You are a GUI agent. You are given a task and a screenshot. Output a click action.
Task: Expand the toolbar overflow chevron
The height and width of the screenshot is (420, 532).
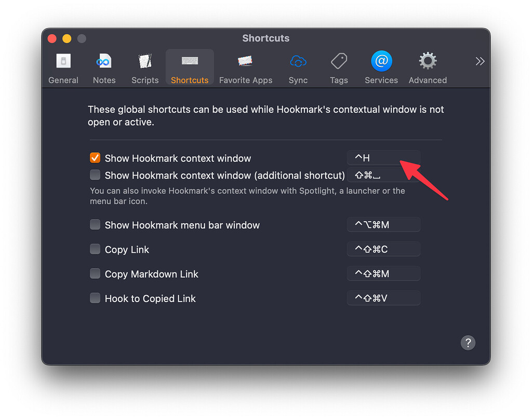[x=479, y=61]
